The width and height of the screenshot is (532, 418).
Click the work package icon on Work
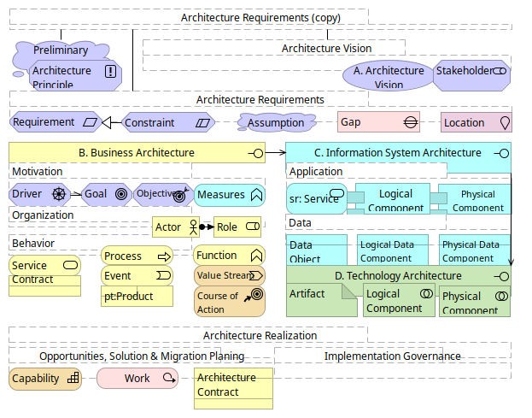(169, 377)
